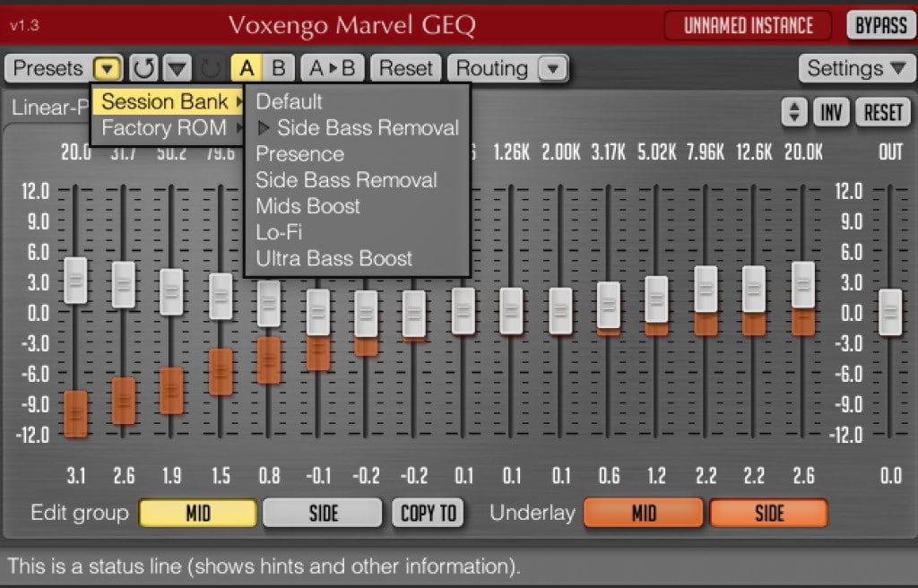Click the 1.26K band slider knob
The width and height of the screenshot is (918, 588).
click(511, 310)
